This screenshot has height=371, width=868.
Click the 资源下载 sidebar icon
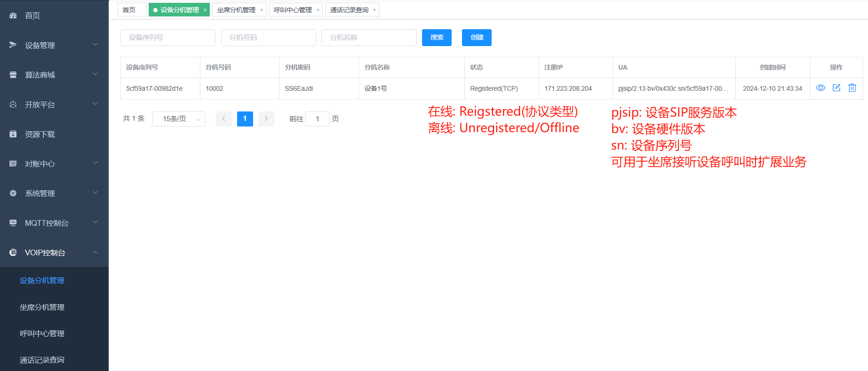pyautogui.click(x=13, y=134)
